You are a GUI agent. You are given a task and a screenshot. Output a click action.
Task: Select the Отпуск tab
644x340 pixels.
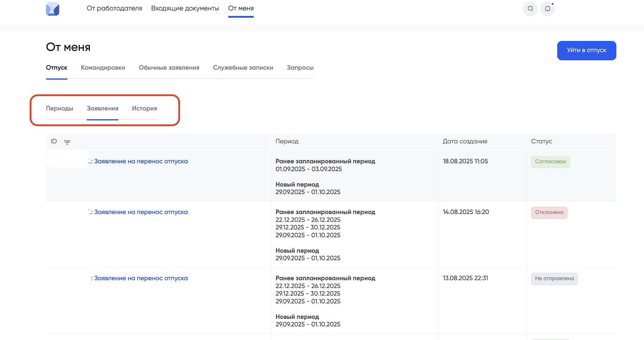(x=56, y=68)
